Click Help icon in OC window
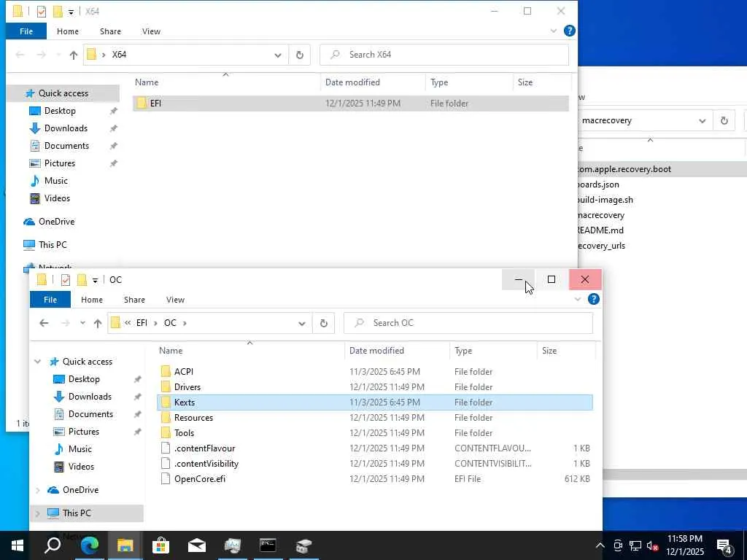Image resolution: width=747 pixels, height=560 pixels. pos(594,299)
